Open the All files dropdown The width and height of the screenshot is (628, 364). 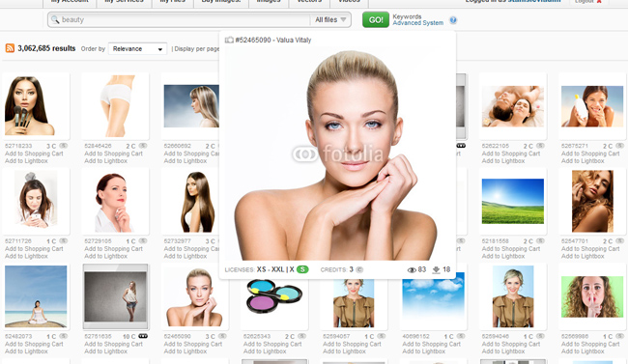pyautogui.click(x=330, y=19)
